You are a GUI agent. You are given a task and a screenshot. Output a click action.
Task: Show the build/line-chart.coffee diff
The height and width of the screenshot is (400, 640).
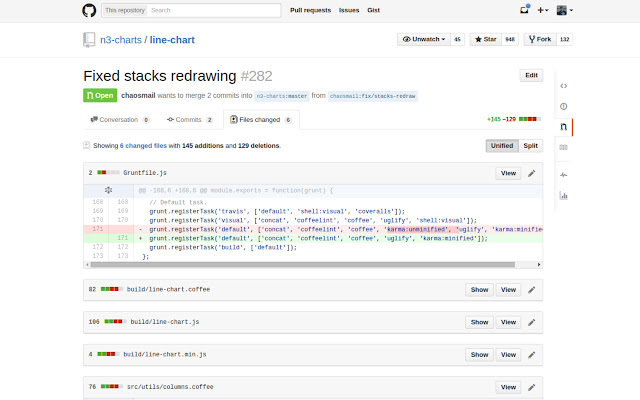[x=479, y=289]
